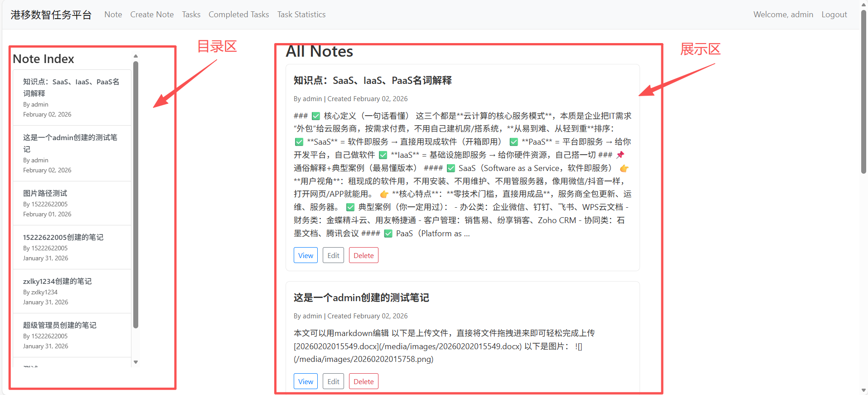The image size is (868, 395).
Task: Open Completed Tasks in navigation bar
Action: coord(238,15)
